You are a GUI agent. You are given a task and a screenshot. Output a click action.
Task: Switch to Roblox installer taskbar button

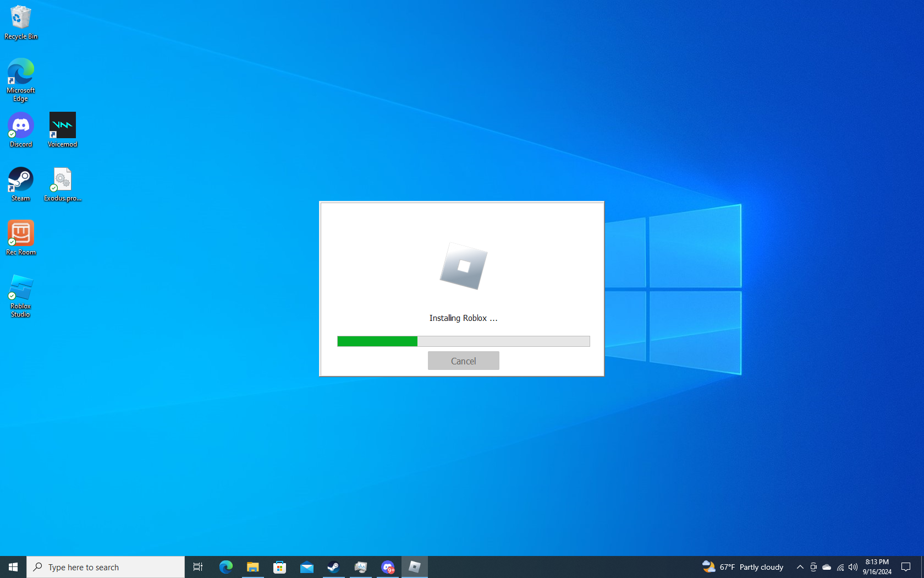[414, 567]
